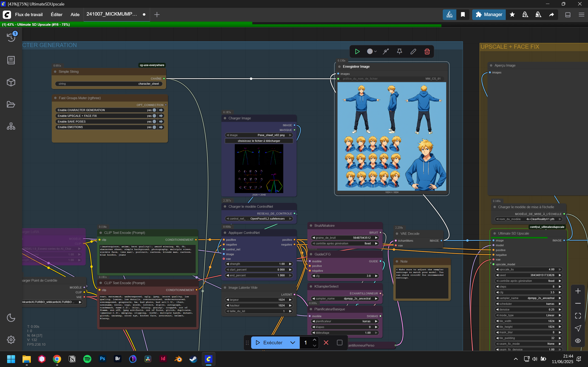
Task: Expand the Exécuter button dropdown arrow
Action: pyautogui.click(x=292, y=342)
